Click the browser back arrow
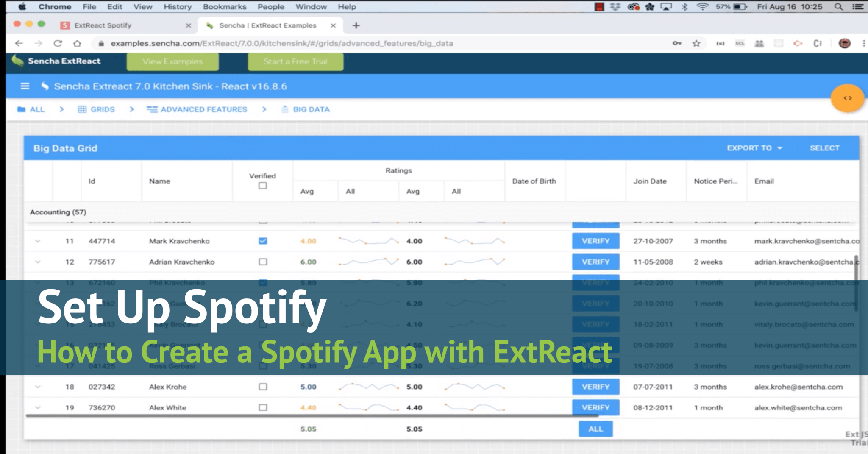Screen dimensions: 868x454 (x=19, y=43)
